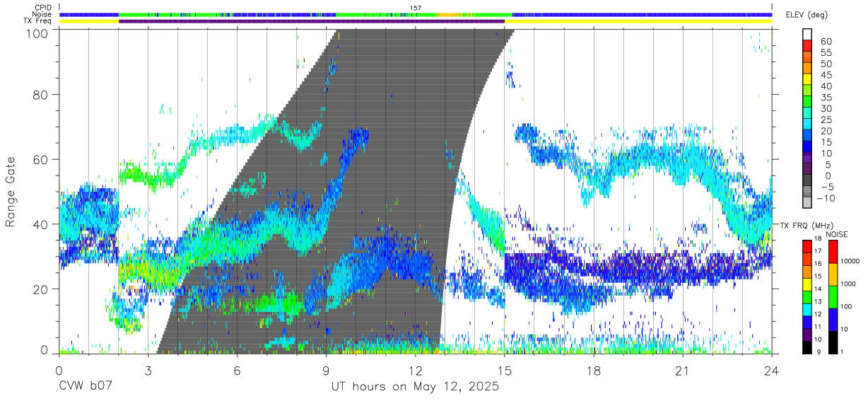This screenshot has width=868, height=401.
Task: Click the x-axis tick label '15'
Action: coord(505,371)
